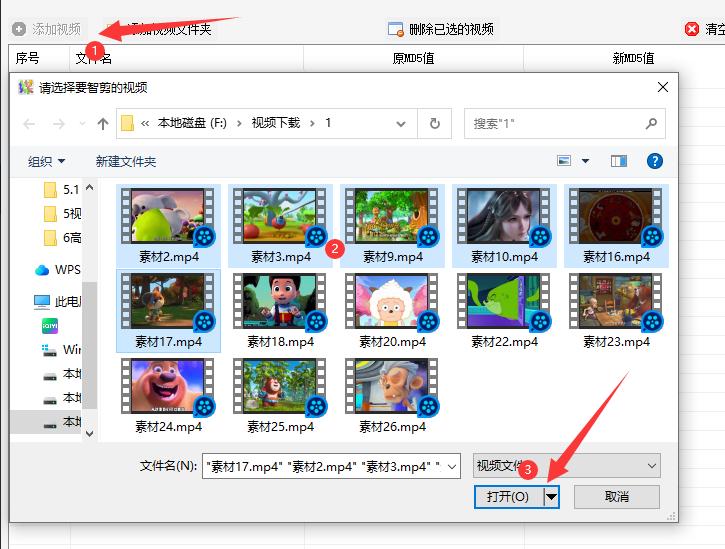This screenshot has width=725, height=549.
Task: Click the change view icon
Action: click(564, 161)
